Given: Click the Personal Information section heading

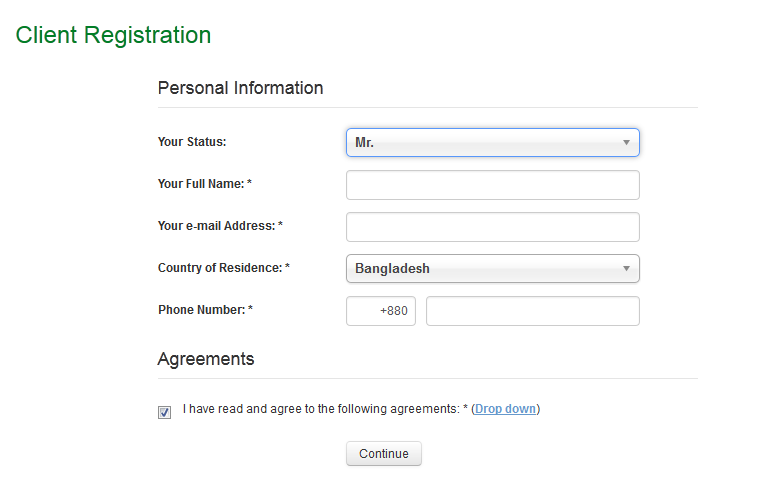Looking at the screenshot, I should coord(240,88).
